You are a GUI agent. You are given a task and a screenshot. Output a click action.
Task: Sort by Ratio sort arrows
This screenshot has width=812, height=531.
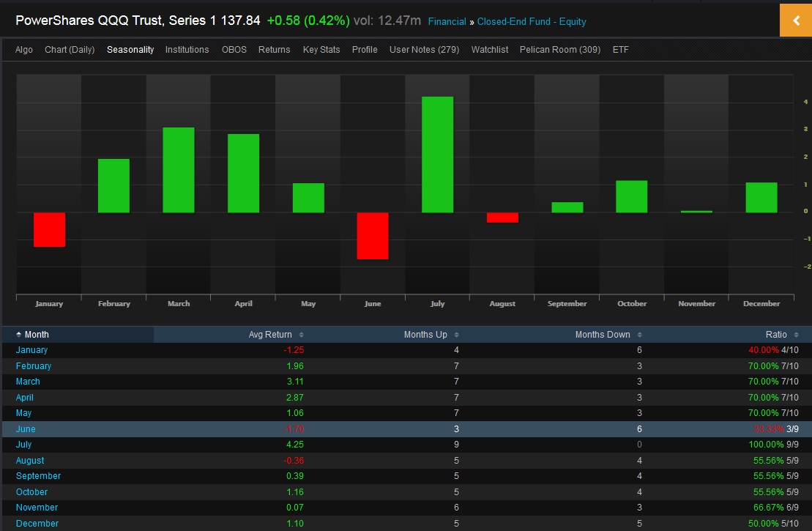pyautogui.click(x=796, y=335)
